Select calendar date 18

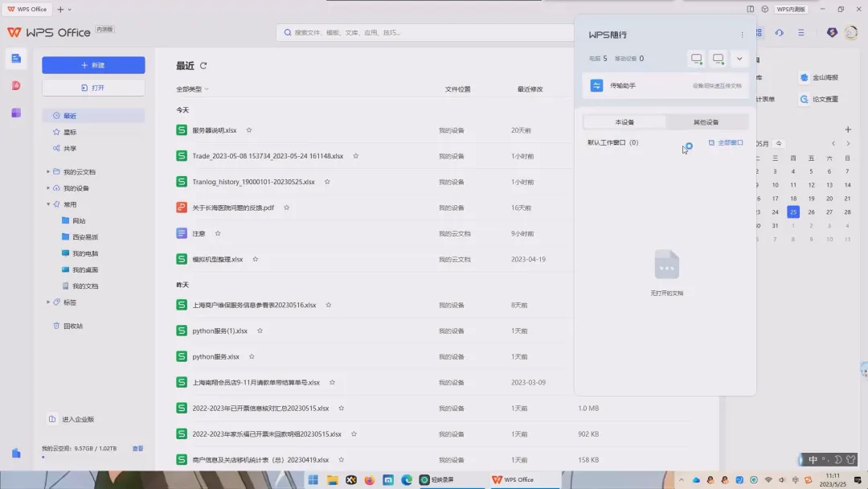[793, 199]
